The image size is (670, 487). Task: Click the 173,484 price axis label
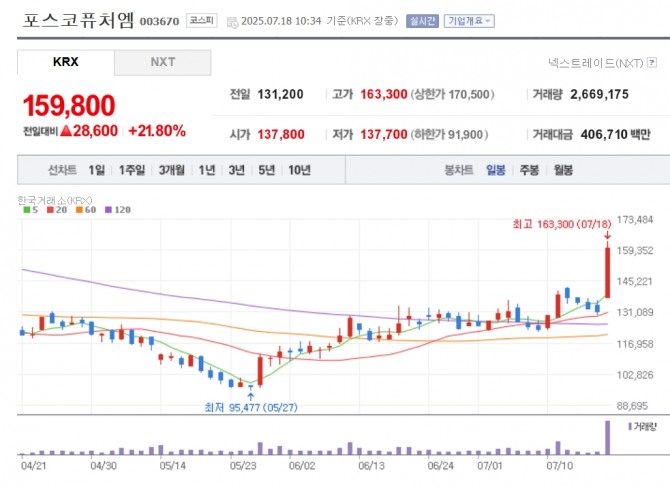click(x=635, y=220)
